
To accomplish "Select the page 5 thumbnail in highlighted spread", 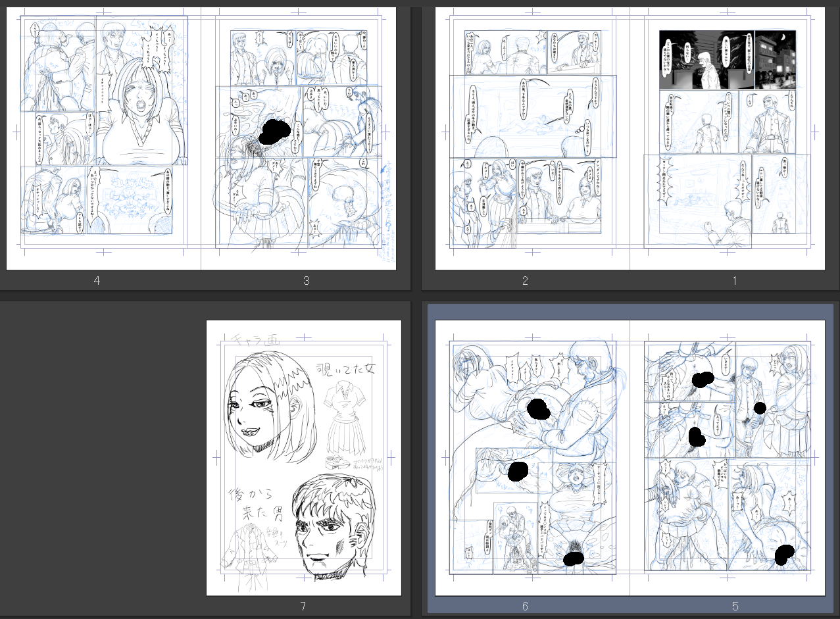I will [727, 457].
